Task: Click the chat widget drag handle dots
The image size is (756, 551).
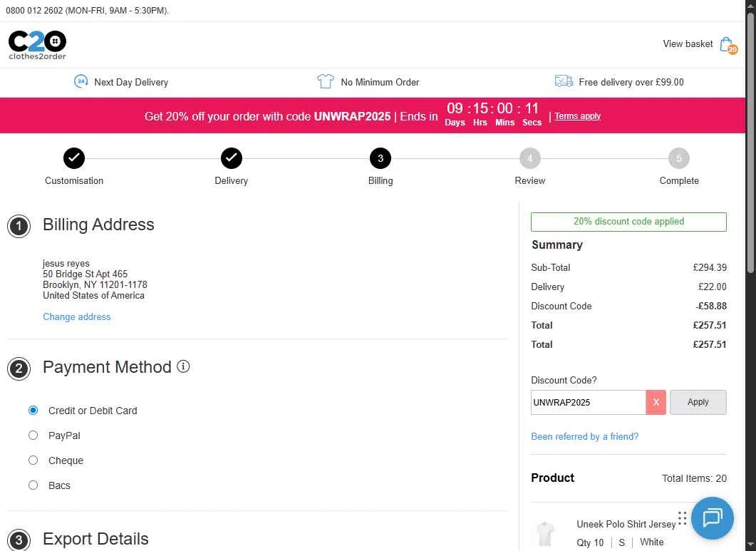Action: pyautogui.click(x=682, y=518)
